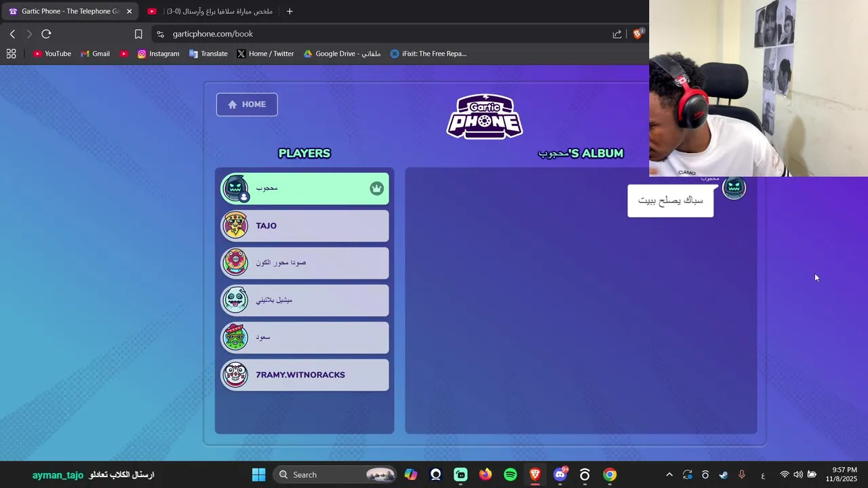
Task: Open the Windows Start menu
Action: [258, 474]
